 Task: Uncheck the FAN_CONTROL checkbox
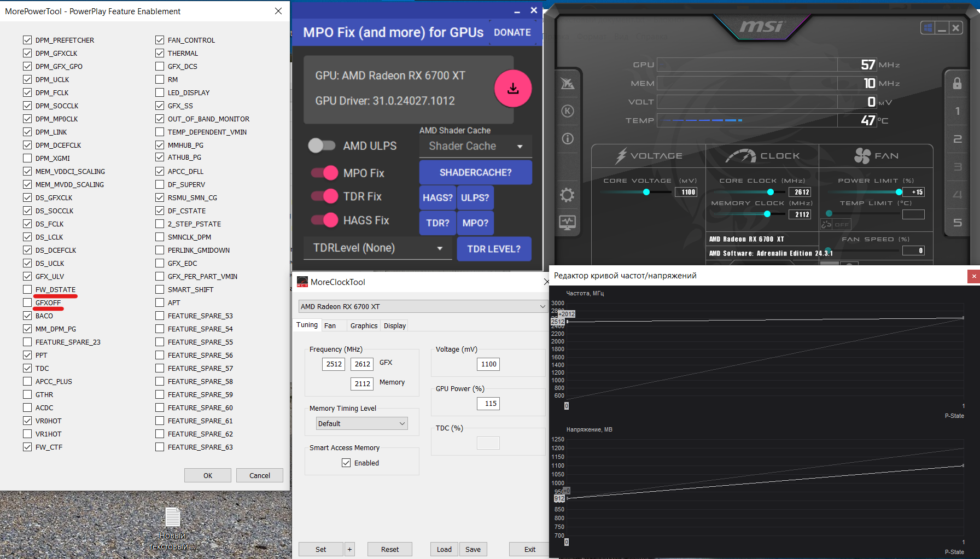pyautogui.click(x=160, y=40)
